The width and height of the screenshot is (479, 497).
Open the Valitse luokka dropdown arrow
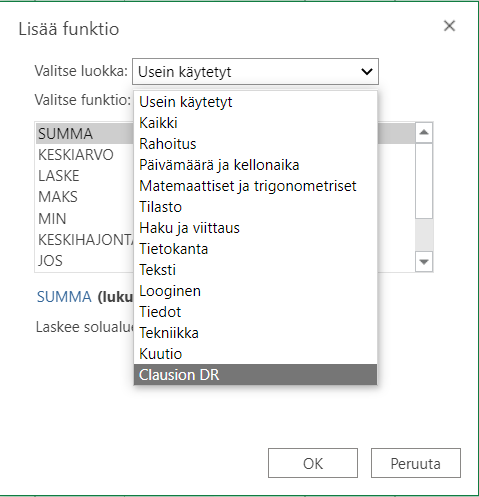[367, 71]
